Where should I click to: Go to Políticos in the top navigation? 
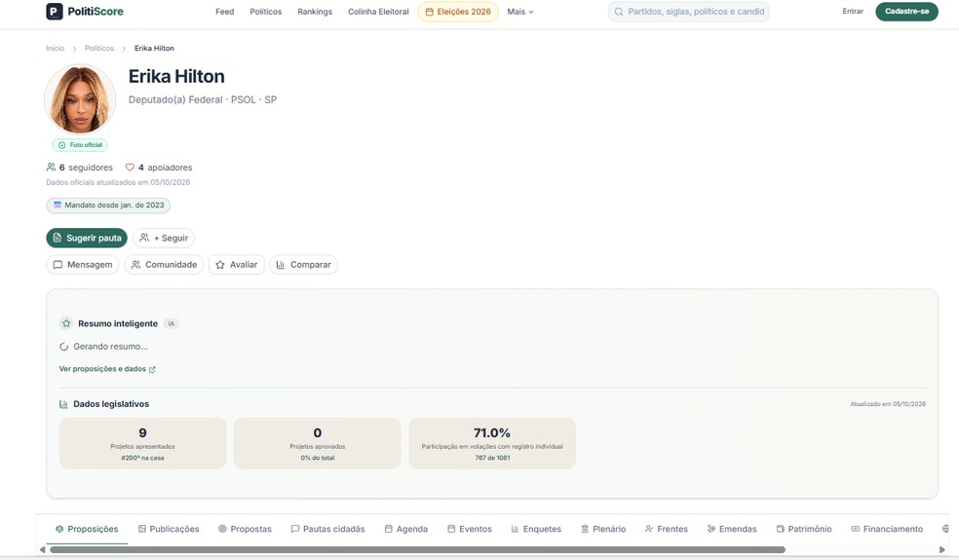click(x=265, y=12)
